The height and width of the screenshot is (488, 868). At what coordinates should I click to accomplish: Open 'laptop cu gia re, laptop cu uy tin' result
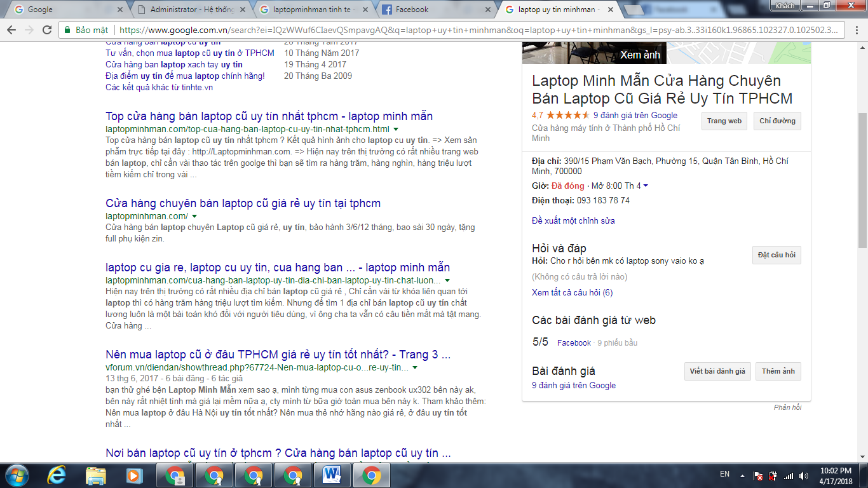(x=278, y=268)
